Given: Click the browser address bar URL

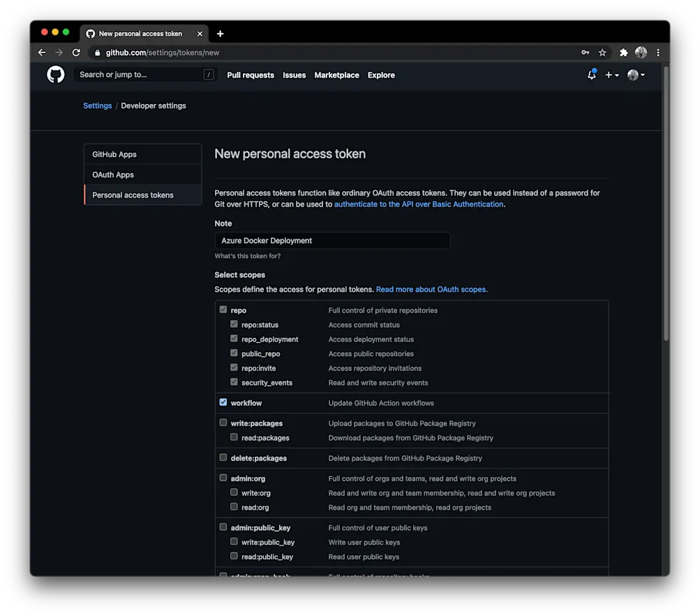Looking at the screenshot, I should point(163,53).
